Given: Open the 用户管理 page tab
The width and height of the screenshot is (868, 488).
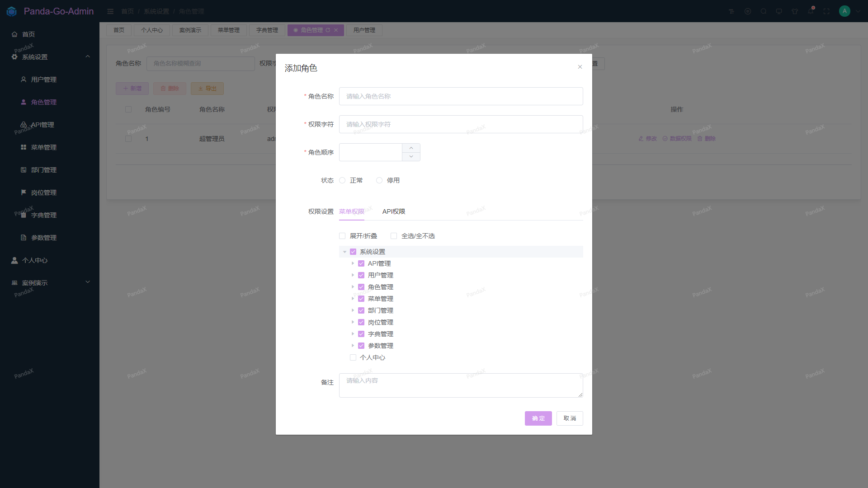Looking at the screenshot, I should (x=364, y=30).
